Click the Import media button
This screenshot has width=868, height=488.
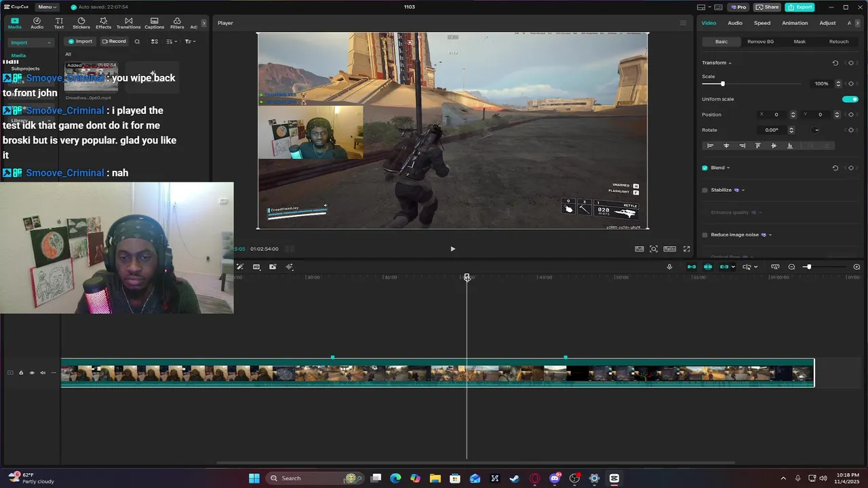(x=80, y=41)
